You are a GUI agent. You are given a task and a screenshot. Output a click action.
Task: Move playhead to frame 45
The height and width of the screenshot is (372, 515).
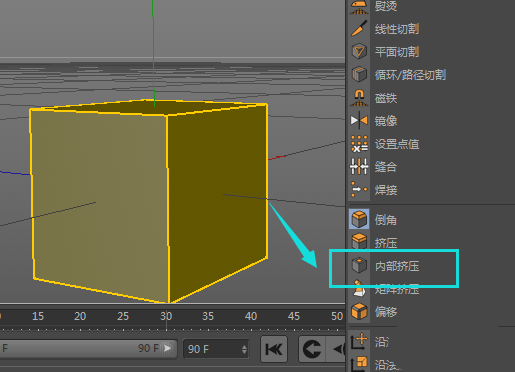pyautogui.click(x=293, y=316)
